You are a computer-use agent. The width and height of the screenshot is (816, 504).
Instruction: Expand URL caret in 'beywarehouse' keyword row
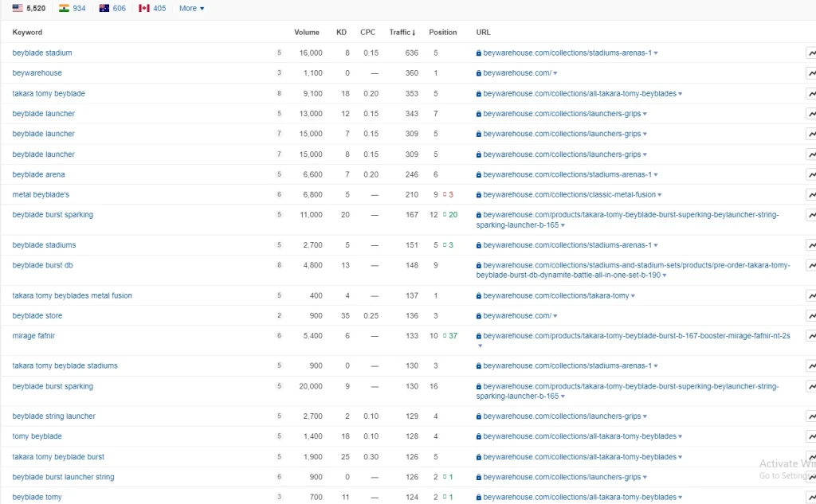click(x=555, y=73)
